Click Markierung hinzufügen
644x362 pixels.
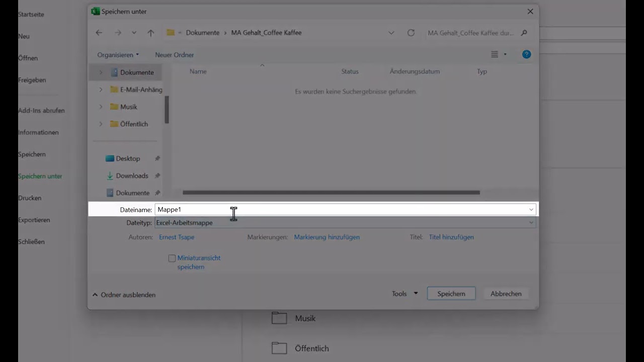coord(327,237)
